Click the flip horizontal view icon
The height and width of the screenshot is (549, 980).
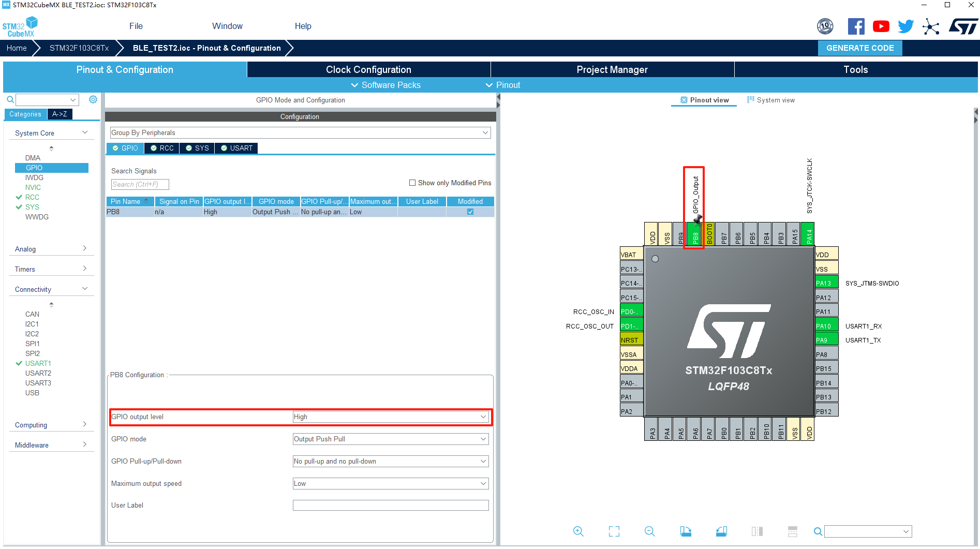tap(757, 531)
